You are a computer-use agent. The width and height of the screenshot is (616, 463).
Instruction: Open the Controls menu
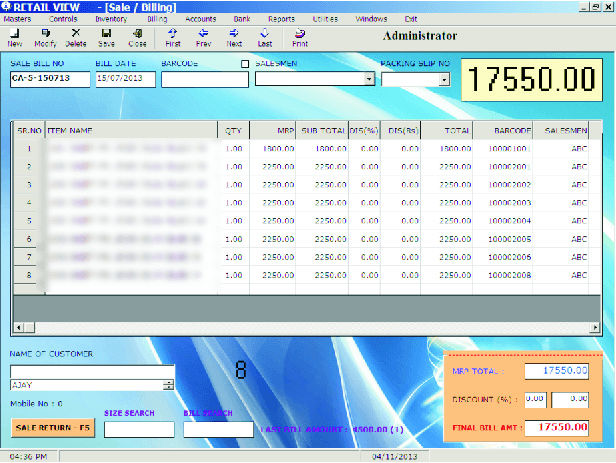pos(63,19)
